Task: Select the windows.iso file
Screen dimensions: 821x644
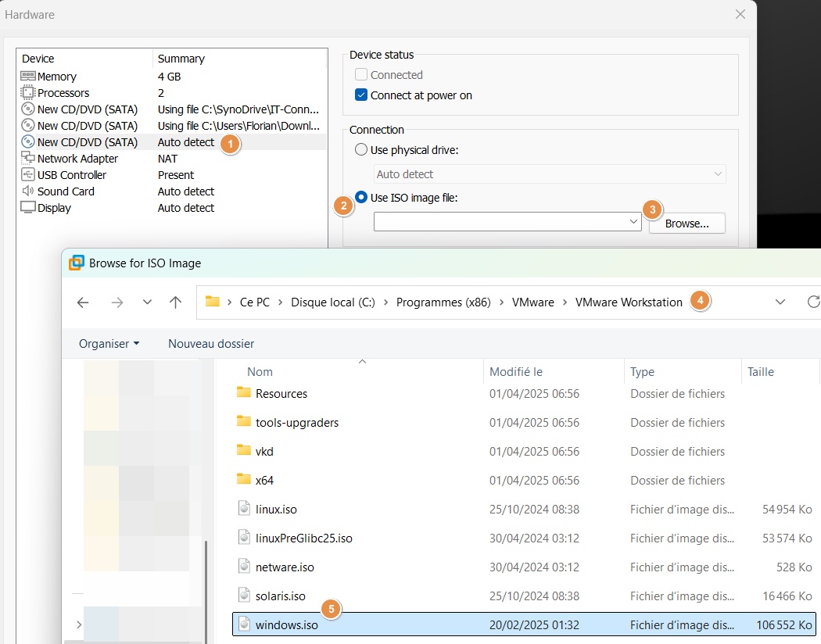Action: click(287, 624)
